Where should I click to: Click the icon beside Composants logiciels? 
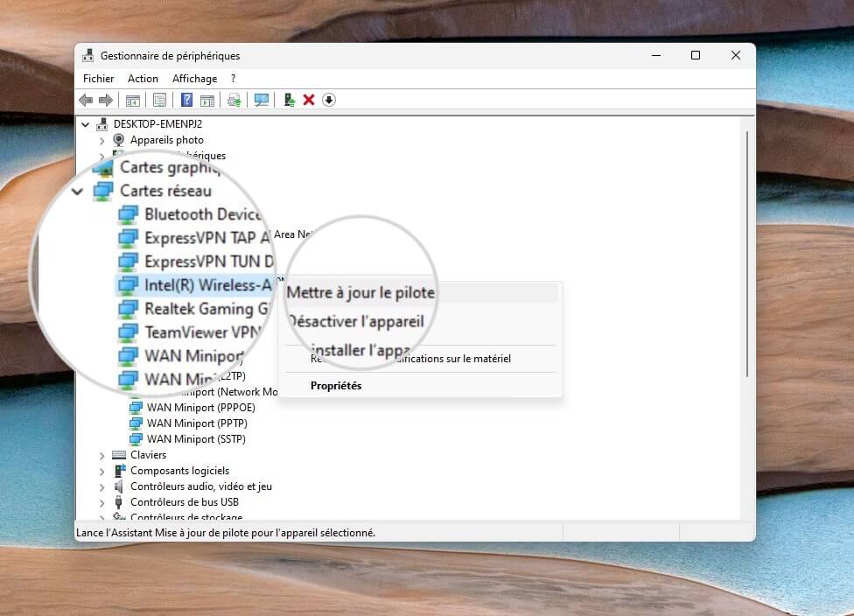pyautogui.click(x=119, y=471)
